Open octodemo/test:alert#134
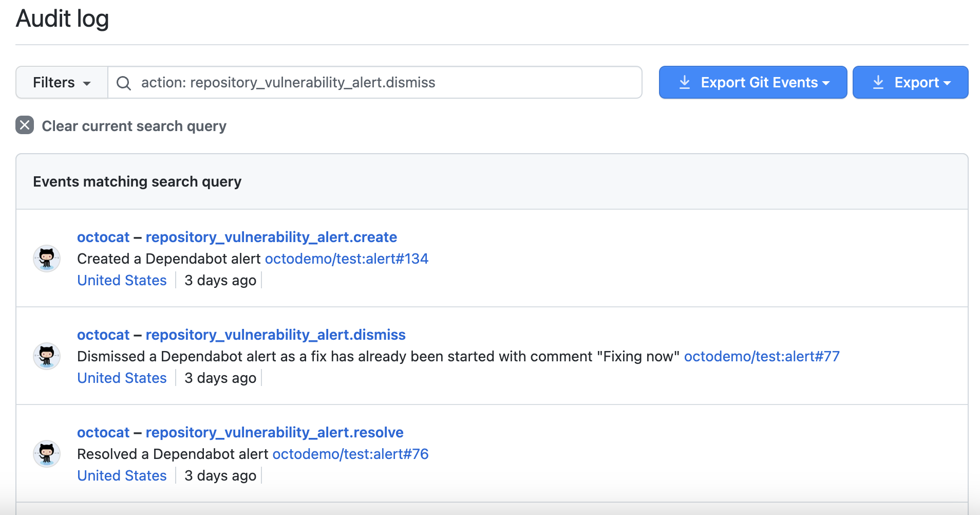 (x=346, y=259)
